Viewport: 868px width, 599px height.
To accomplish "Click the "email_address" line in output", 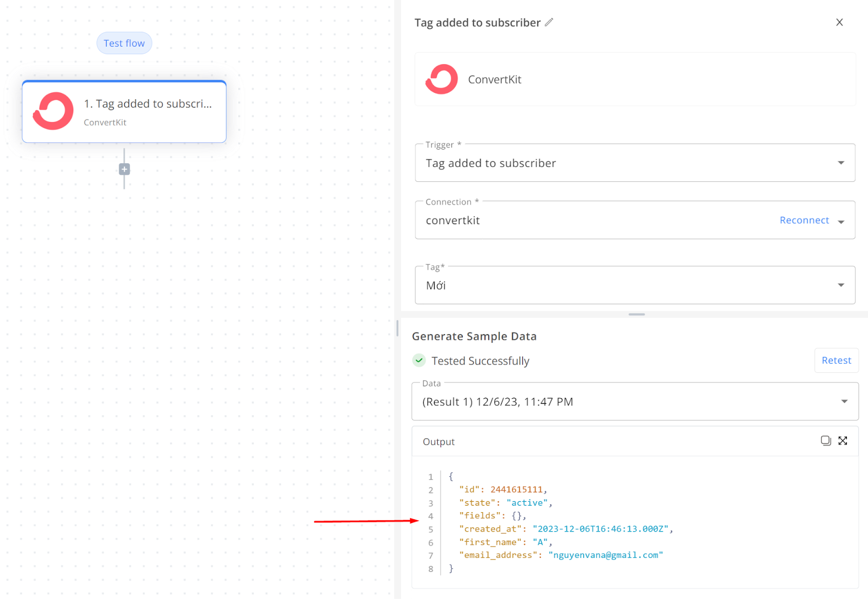I will [x=561, y=555].
